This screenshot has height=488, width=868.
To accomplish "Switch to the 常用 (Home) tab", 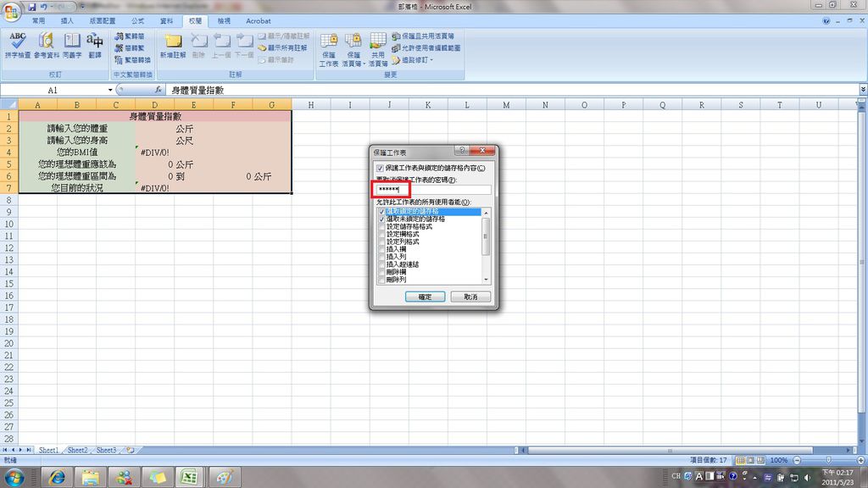I will [x=38, y=21].
